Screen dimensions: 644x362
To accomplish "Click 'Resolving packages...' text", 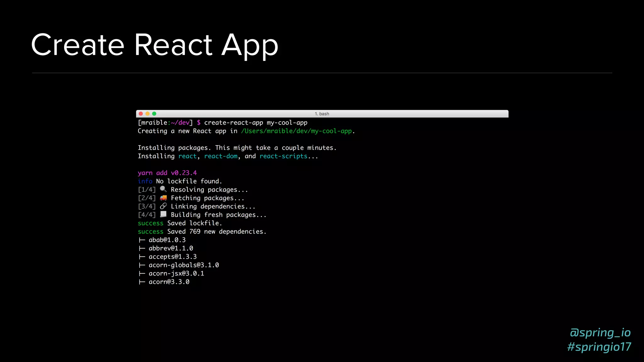I will (x=209, y=189).
